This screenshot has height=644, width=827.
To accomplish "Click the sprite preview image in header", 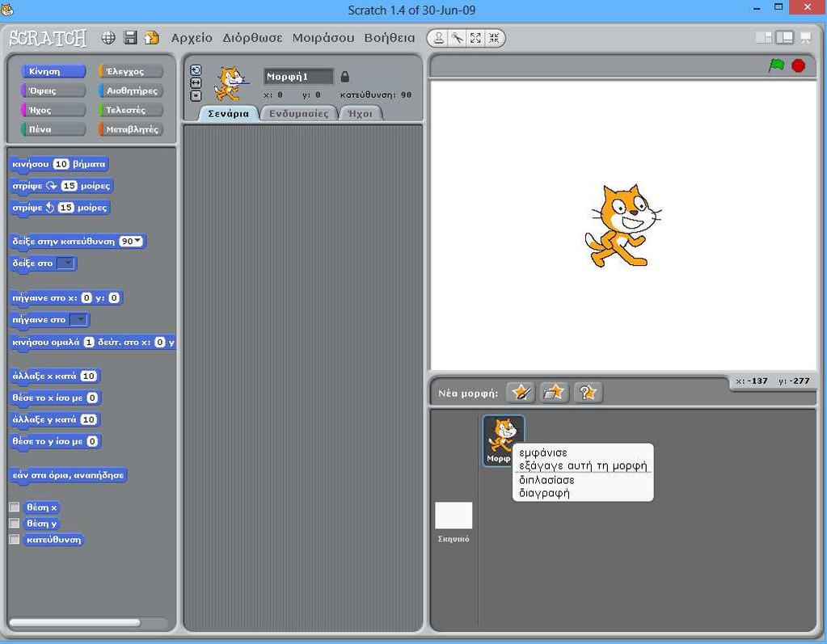I will [x=230, y=83].
